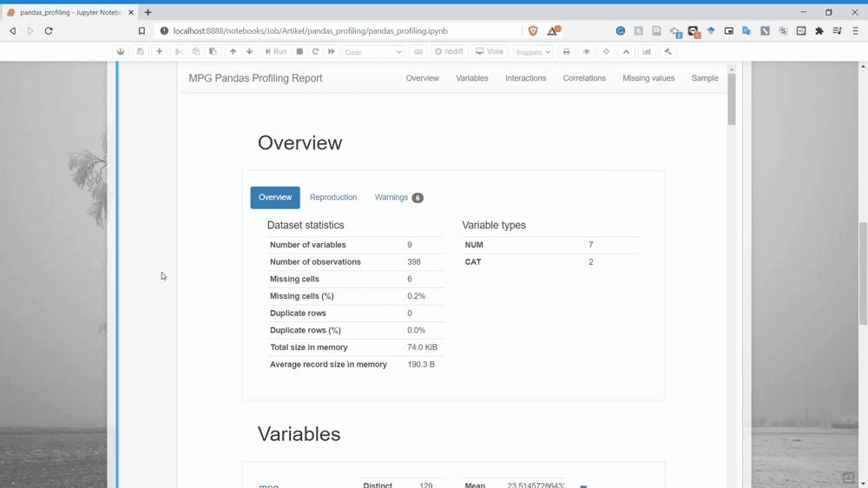Open the mpg variable link

268,485
